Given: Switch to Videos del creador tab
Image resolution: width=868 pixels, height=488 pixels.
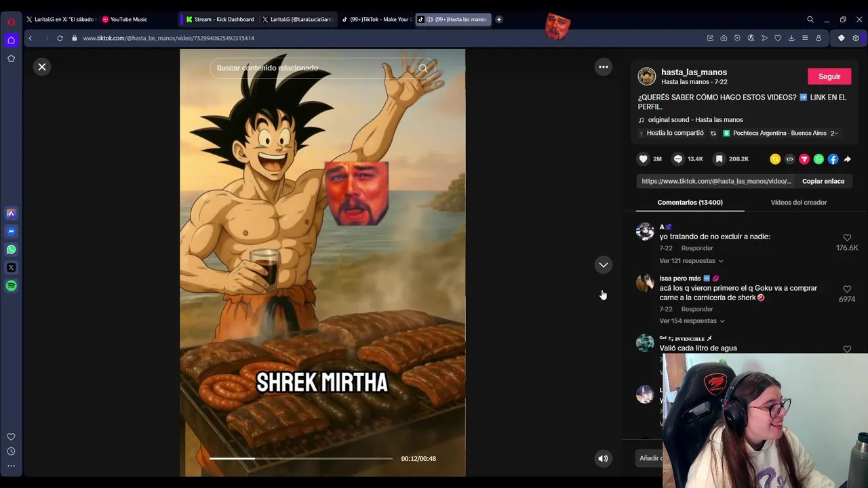Looking at the screenshot, I should [x=799, y=202].
